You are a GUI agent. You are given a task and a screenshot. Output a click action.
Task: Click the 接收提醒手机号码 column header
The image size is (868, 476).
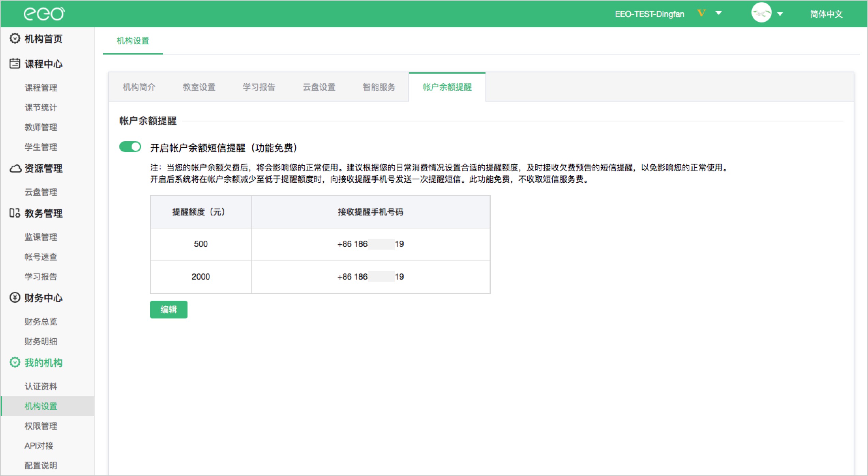[371, 212]
